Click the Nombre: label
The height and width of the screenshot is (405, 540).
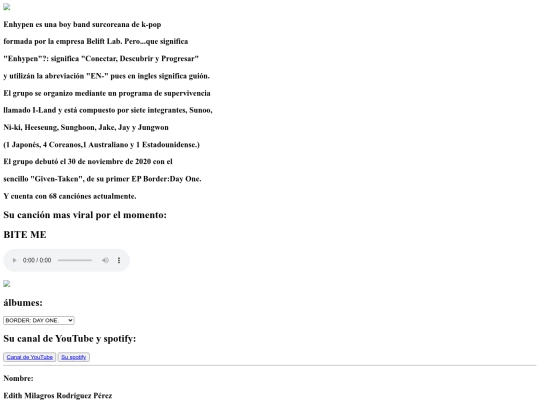pyautogui.click(x=18, y=378)
